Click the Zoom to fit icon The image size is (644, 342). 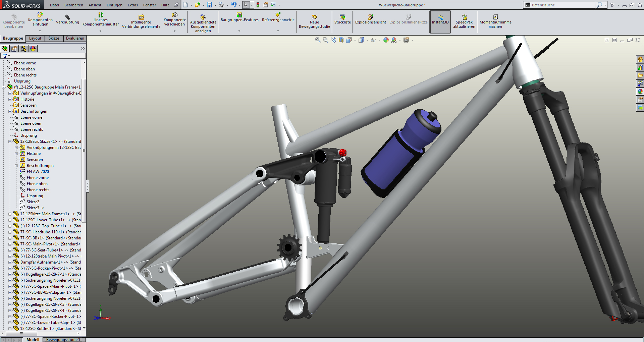coord(318,40)
